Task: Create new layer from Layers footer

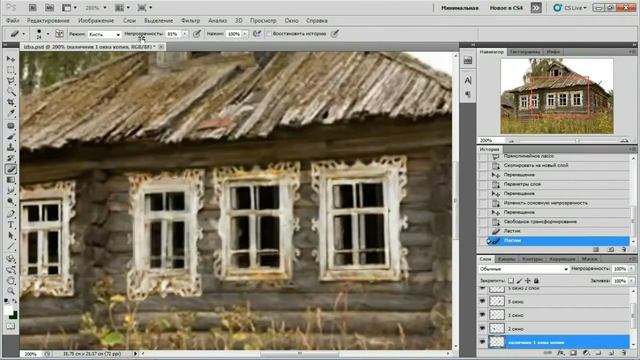Action: coord(611,353)
